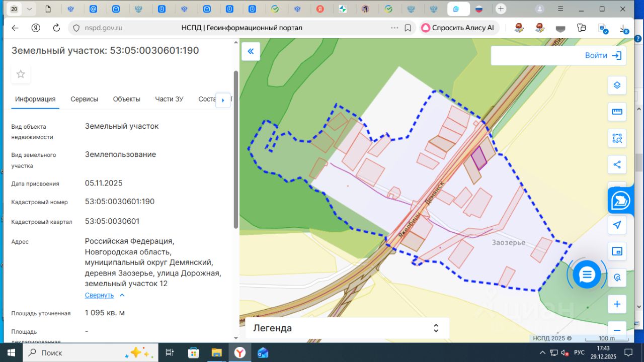644x362 pixels.
Task: Expand the Легенда panel
Action: tap(436, 328)
